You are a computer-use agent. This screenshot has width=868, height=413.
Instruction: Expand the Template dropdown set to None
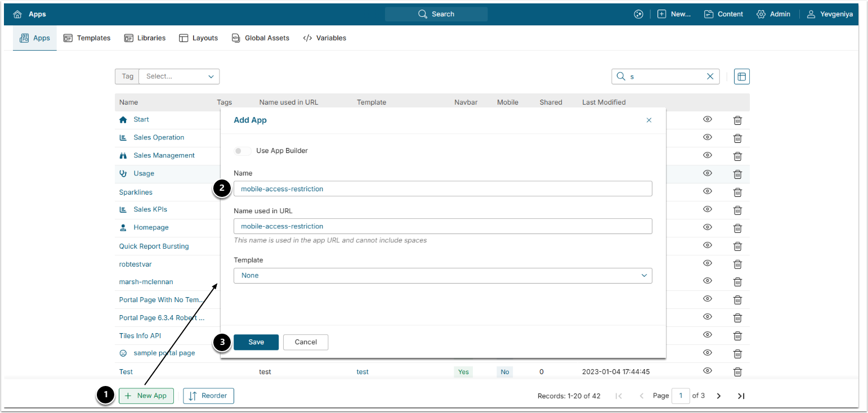442,276
